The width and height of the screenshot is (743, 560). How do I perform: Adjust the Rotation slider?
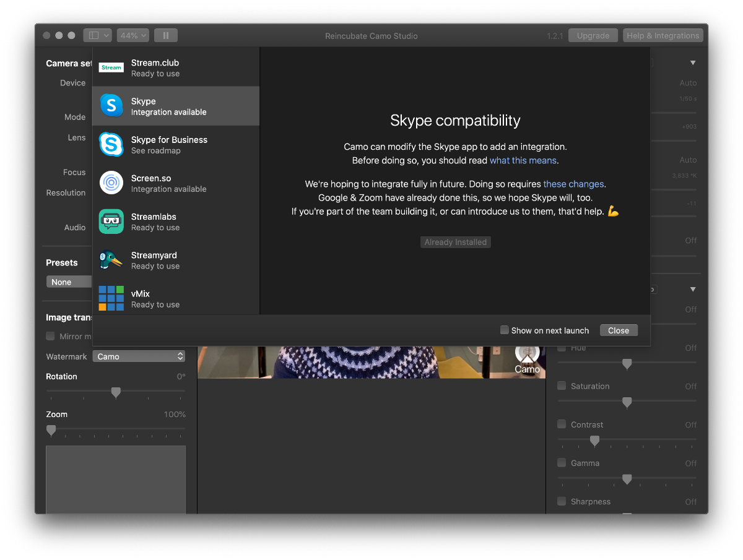(x=116, y=392)
